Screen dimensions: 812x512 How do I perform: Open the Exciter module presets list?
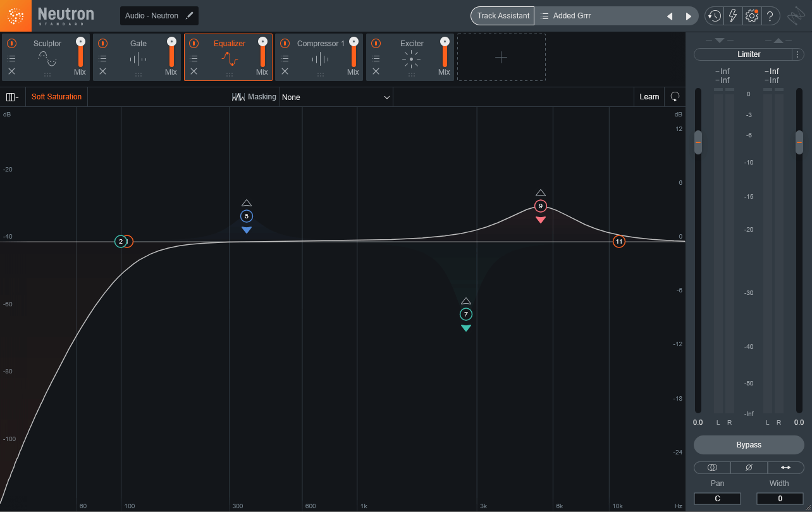tap(376, 58)
